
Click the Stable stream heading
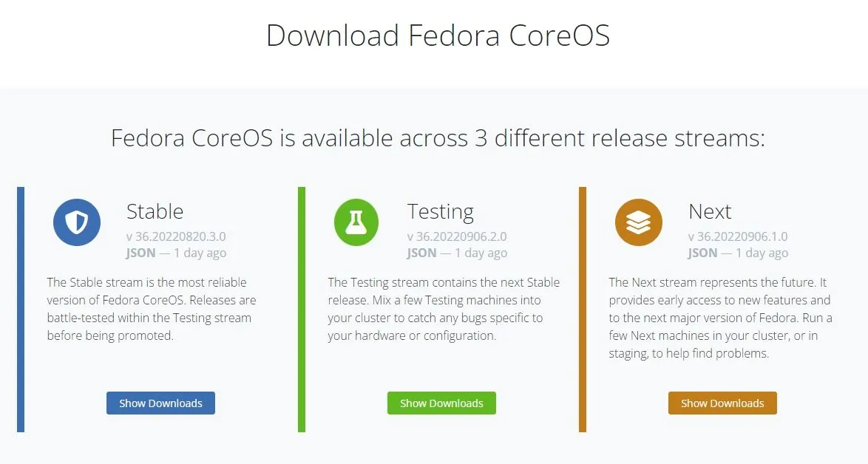coord(155,211)
